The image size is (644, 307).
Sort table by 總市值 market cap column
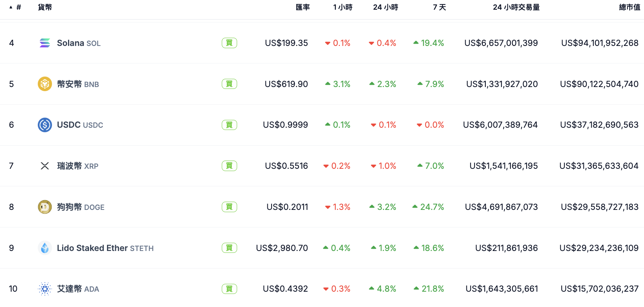(x=629, y=7)
